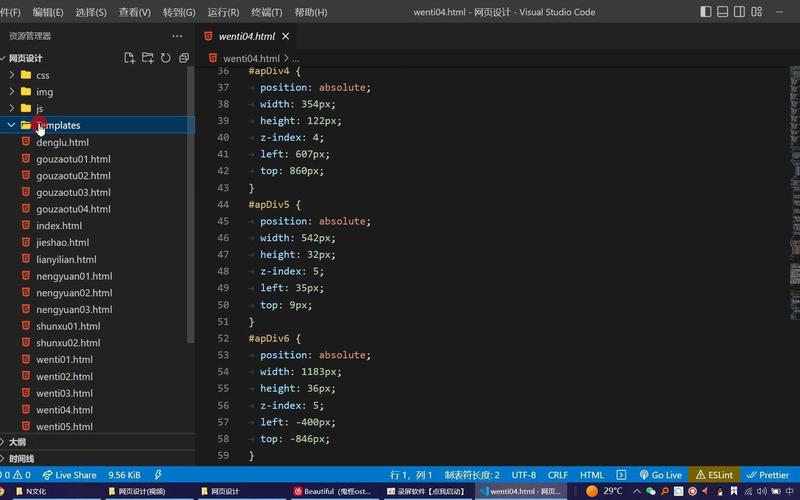Screen dimensions: 800x500
Task: Click the Prettier status bar item
Action: tap(768, 475)
